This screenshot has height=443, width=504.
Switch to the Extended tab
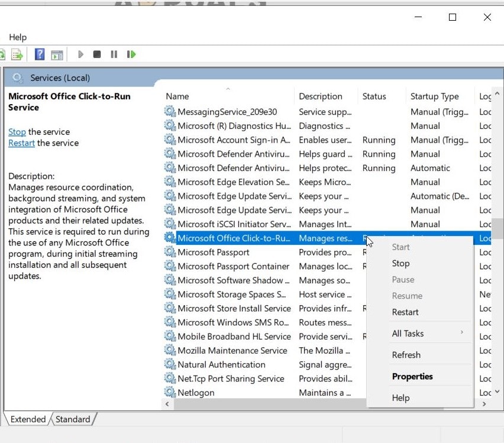27,419
